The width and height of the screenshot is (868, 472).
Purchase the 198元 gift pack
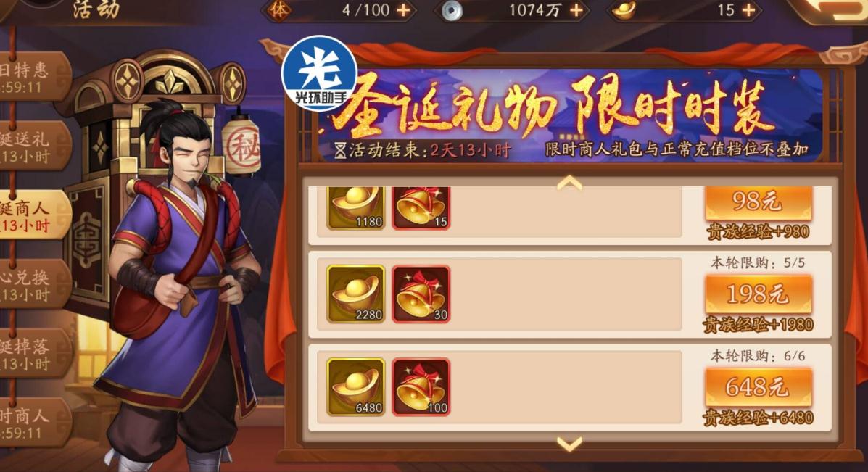pos(758,293)
